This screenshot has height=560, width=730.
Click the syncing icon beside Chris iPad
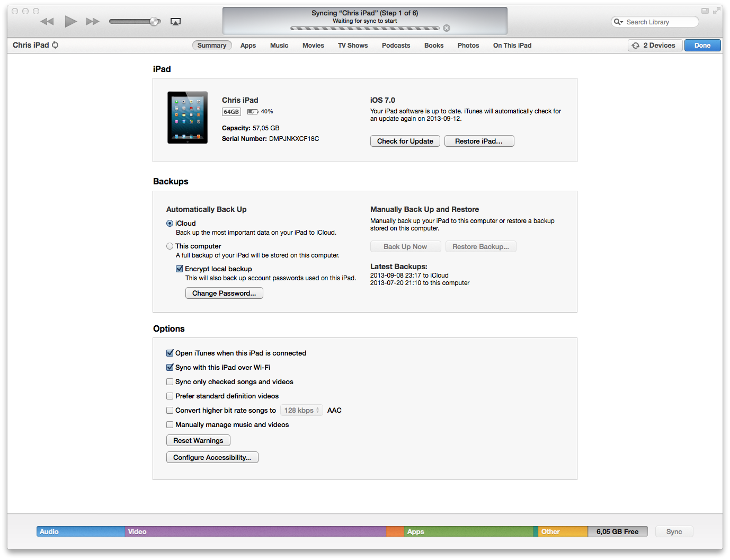click(55, 45)
